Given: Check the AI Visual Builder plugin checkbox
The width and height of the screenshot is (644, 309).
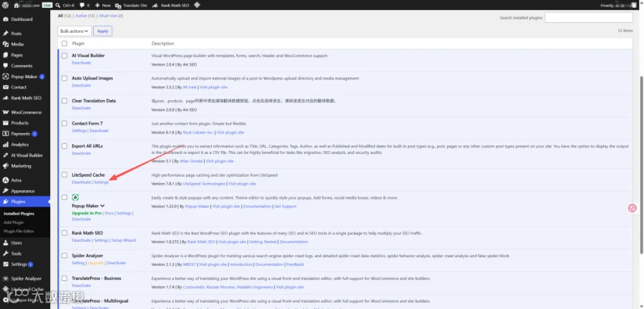Looking at the screenshot, I should 64,56.
